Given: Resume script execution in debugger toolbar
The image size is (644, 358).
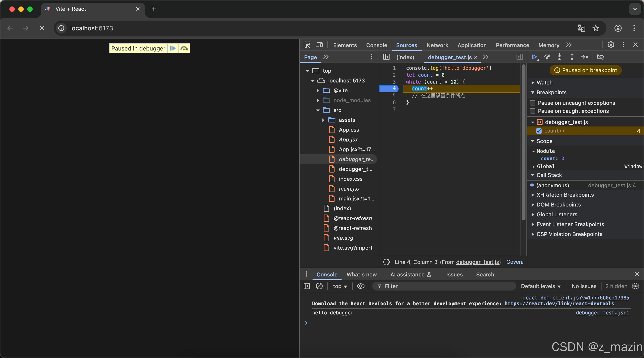Looking at the screenshot, I should pyautogui.click(x=534, y=57).
